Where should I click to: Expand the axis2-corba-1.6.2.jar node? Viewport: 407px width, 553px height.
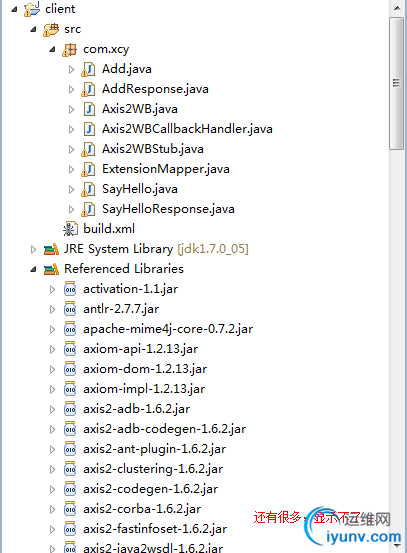pos(52,510)
